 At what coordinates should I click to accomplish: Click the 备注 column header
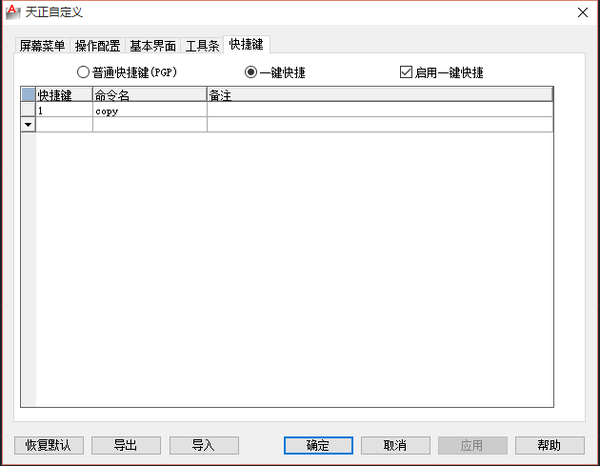379,95
